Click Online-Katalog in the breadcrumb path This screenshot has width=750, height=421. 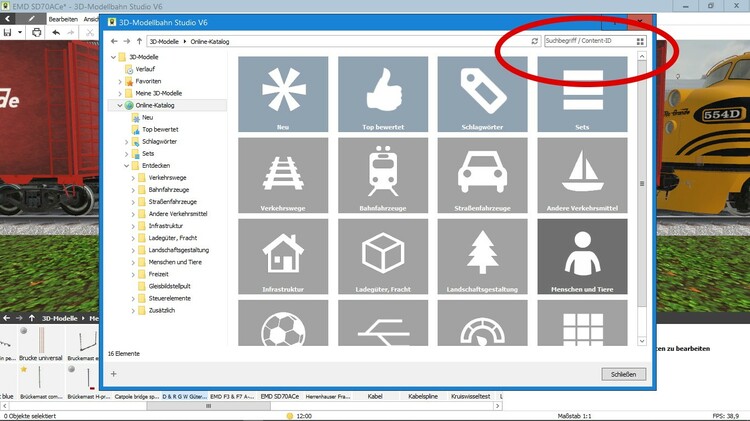click(210, 42)
